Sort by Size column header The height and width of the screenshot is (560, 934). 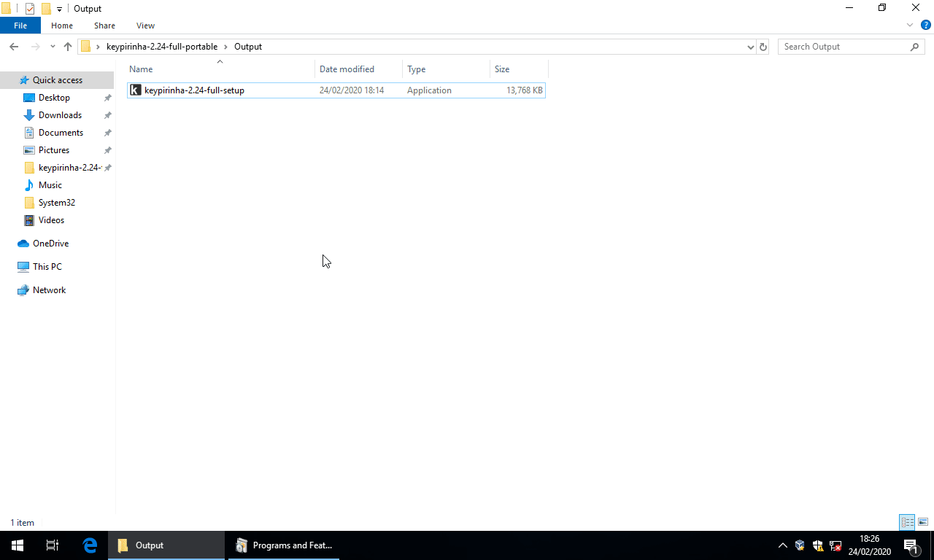(x=519, y=69)
